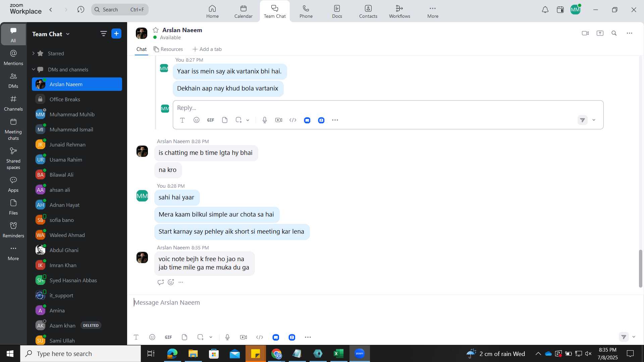644x362 pixels.
Task: Click the thread Reply input field
Action: [x=388, y=108]
